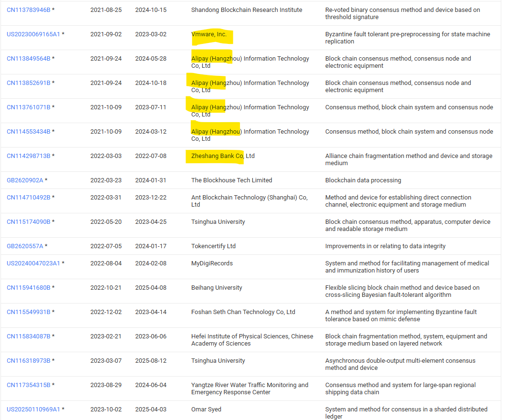Click assignee 'MyDigiRecords'

(x=212, y=263)
